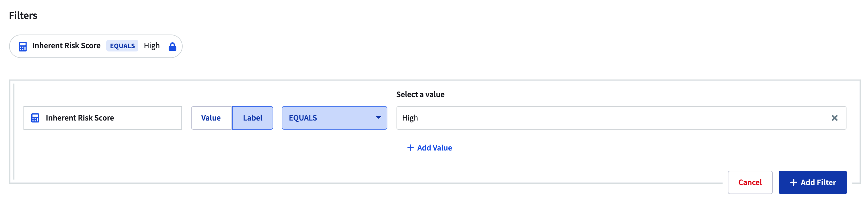Click the High value input field
The width and height of the screenshot is (868, 215).
click(x=621, y=118)
